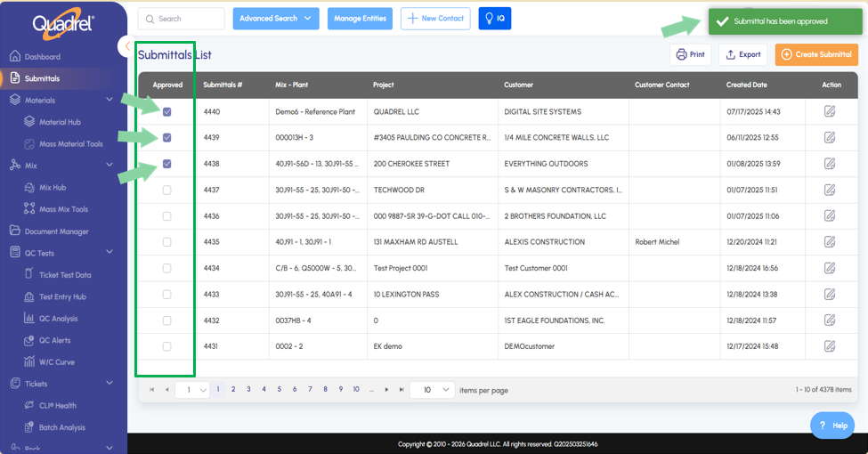Check Approved for submittal 4437
Screen dimensions: 868x454
click(166, 190)
